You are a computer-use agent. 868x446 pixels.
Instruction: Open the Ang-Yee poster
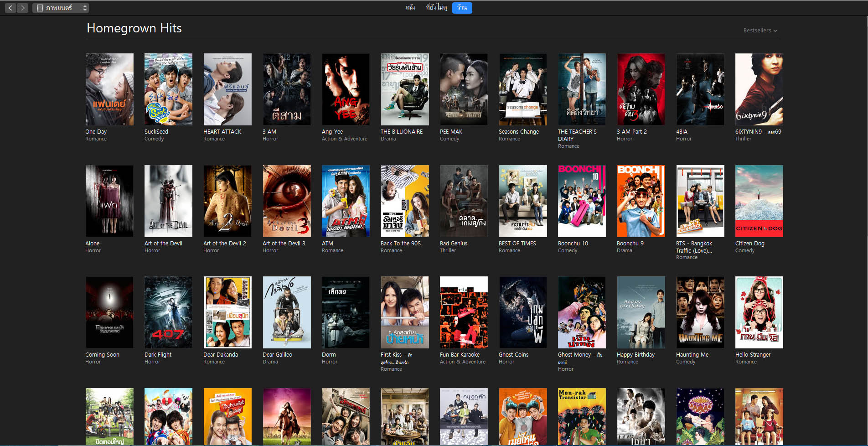346,89
